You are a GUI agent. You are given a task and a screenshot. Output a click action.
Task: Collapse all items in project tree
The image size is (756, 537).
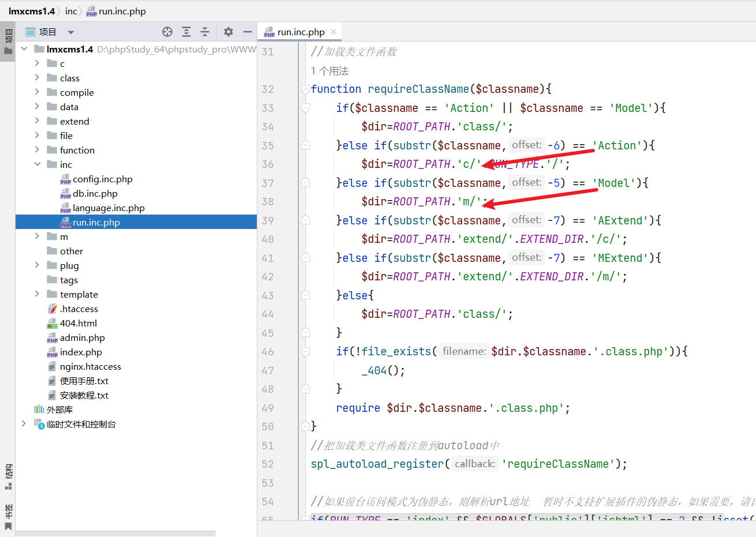205,32
